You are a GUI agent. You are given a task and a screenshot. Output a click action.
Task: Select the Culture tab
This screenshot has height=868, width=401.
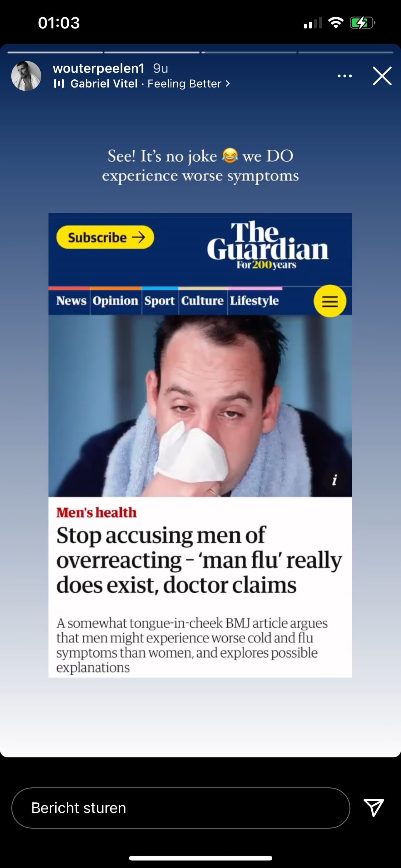202,301
